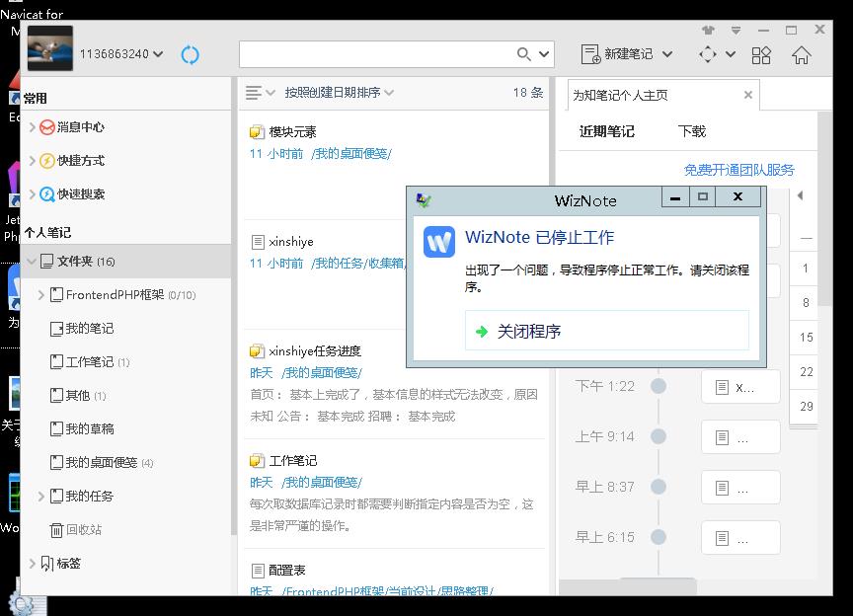This screenshot has width=853, height=616.
Task: Click the 模块元素 sticky note icon
Action: coord(257,131)
